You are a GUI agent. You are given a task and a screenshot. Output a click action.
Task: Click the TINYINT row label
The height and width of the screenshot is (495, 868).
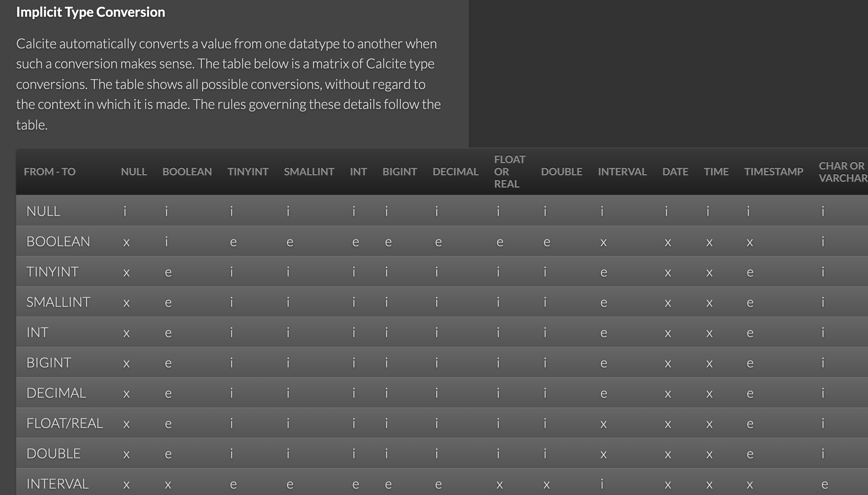click(52, 272)
